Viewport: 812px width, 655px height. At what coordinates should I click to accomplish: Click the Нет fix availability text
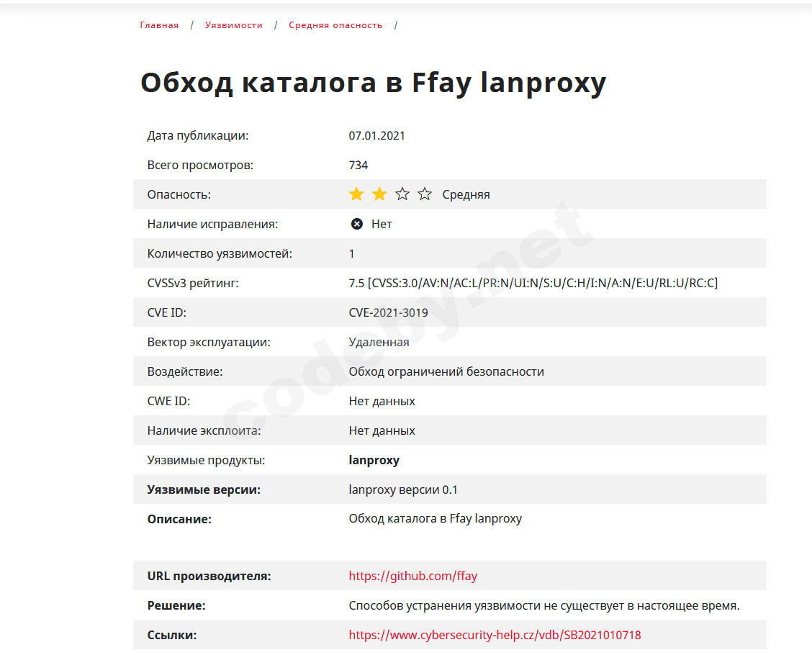[382, 224]
